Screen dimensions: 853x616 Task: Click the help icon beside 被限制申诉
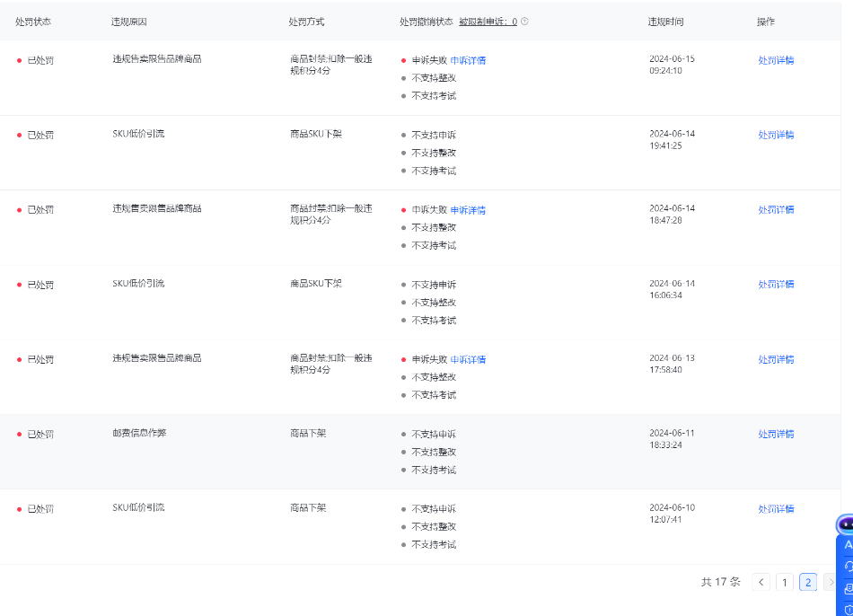524,22
